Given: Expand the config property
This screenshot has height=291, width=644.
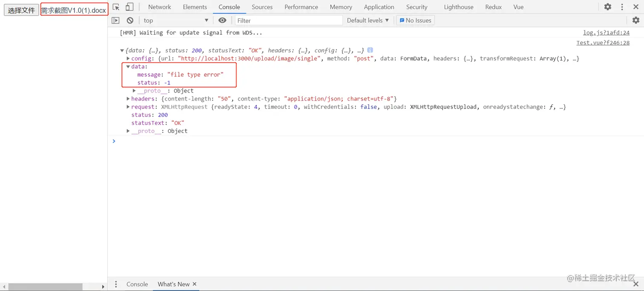Looking at the screenshot, I should click(x=128, y=58).
